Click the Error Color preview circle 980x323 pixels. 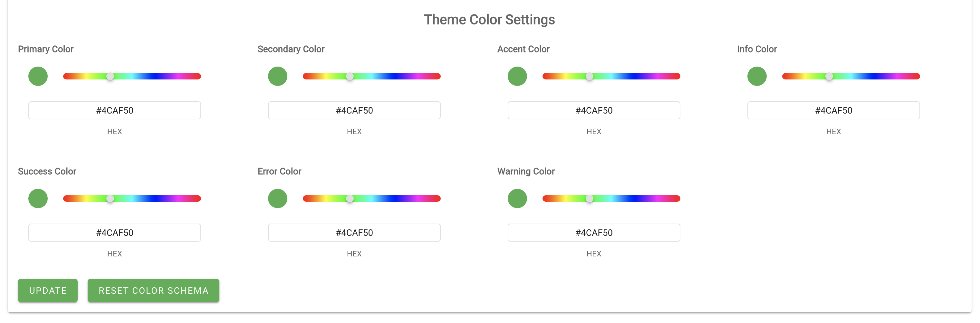click(x=278, y=199)
